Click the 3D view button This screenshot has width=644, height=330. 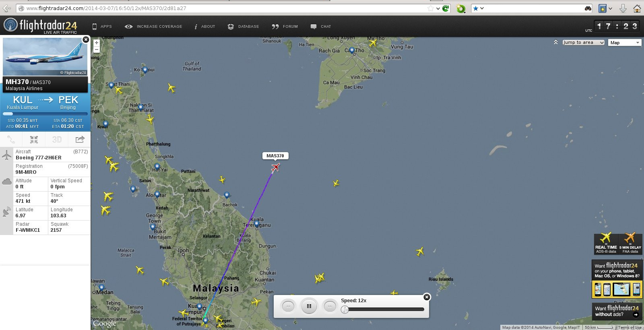coord(57,140)
